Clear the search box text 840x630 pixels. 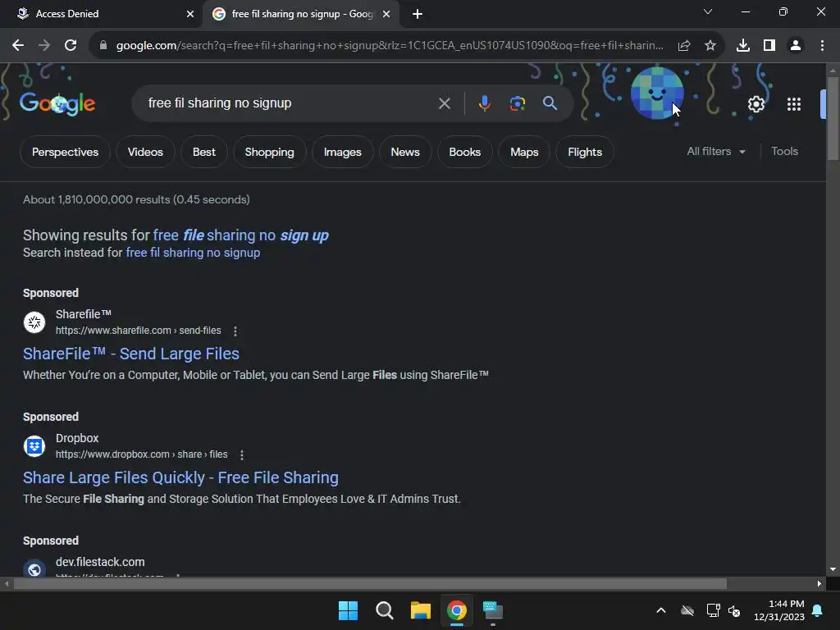[445, 103]
